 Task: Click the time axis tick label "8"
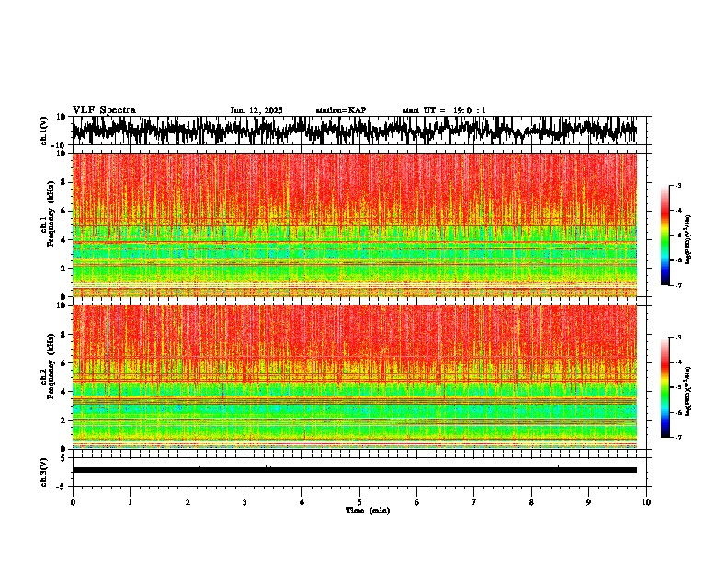[x=531, y=502]
